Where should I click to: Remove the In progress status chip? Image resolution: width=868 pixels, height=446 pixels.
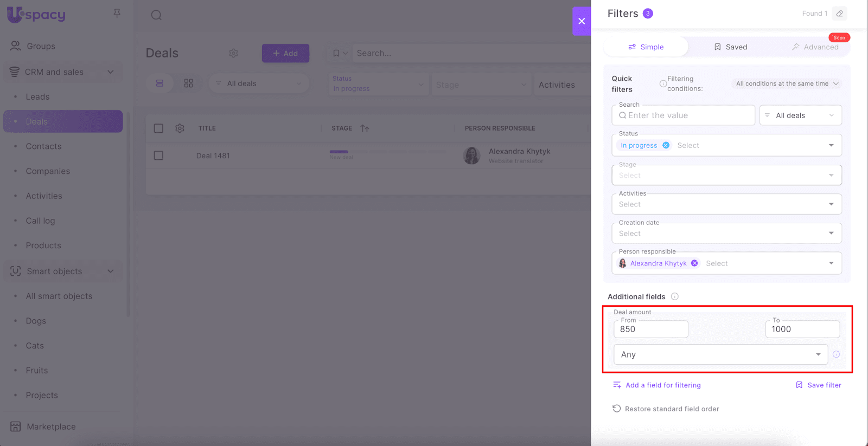[x=666, y=145]
